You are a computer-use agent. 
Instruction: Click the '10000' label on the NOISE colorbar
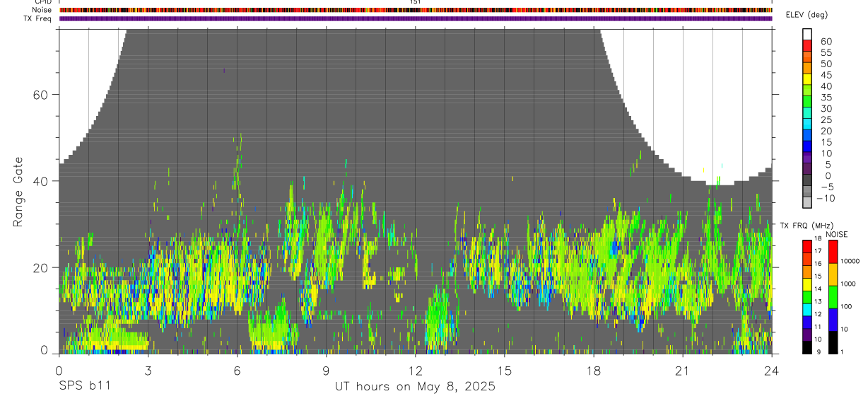coord(850,261)
